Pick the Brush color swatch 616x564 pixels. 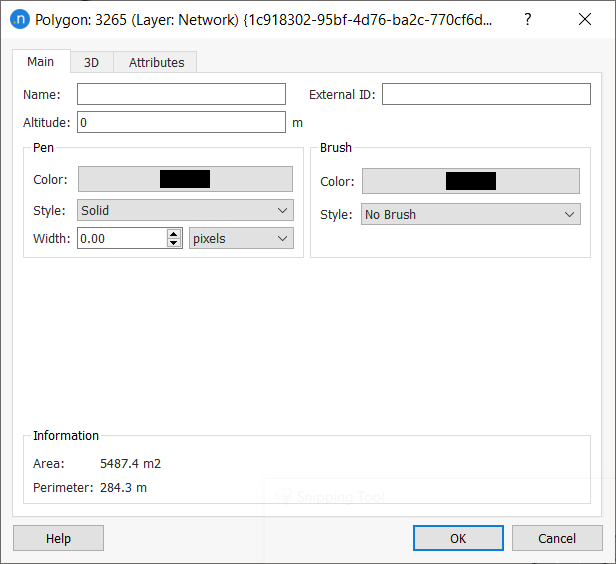coord(470,181)
